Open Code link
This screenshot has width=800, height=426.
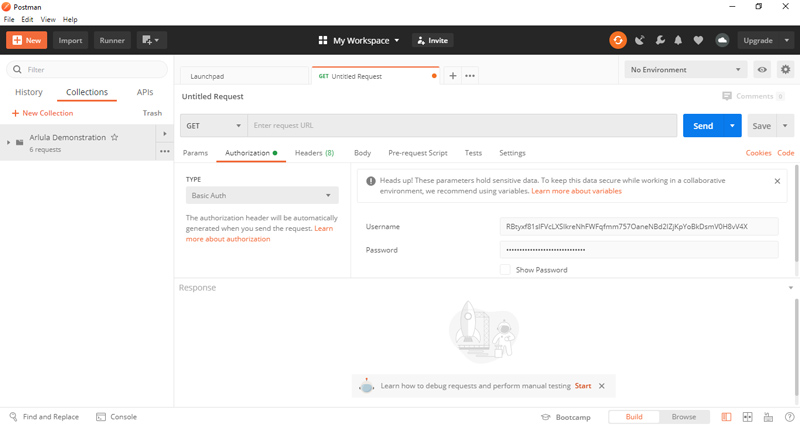tap(786, 153)
